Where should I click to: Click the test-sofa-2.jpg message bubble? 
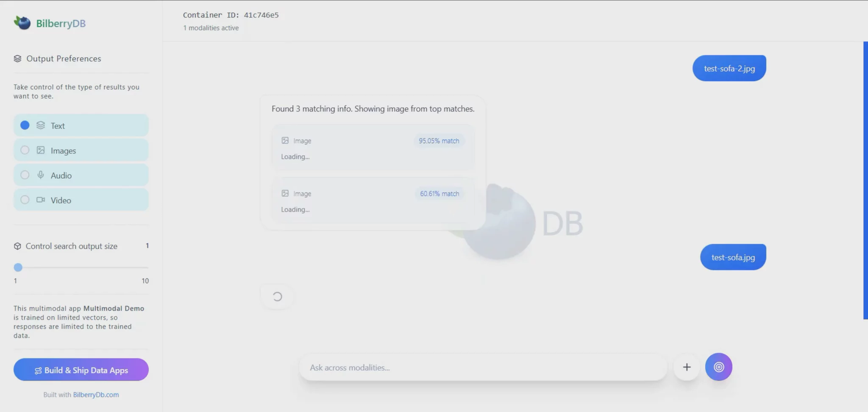[x=729, y=68]
